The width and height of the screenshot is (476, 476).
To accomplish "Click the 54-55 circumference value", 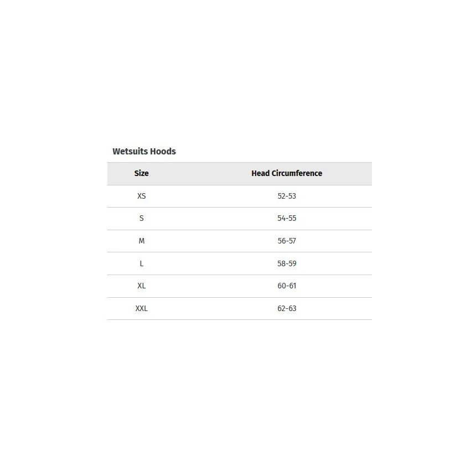I will [x=287, y=218].
